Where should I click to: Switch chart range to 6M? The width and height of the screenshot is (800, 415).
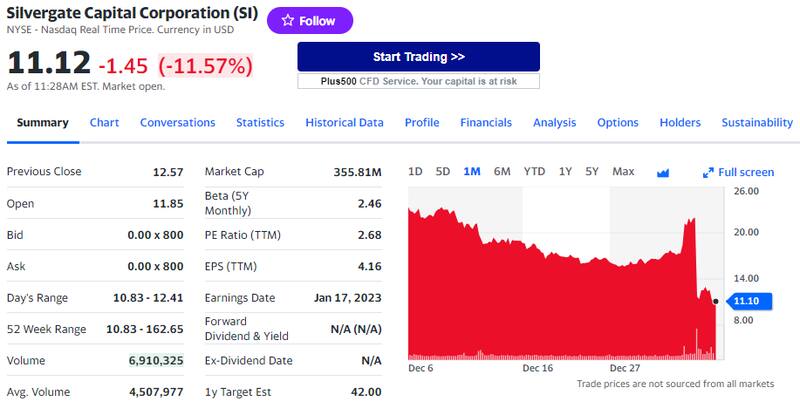click(502, 171)
